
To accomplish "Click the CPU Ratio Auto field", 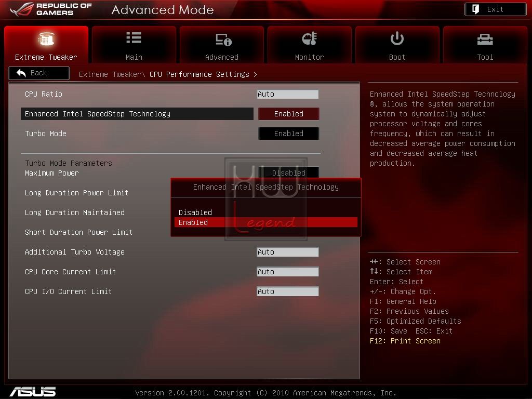I will tap(288, 94).
